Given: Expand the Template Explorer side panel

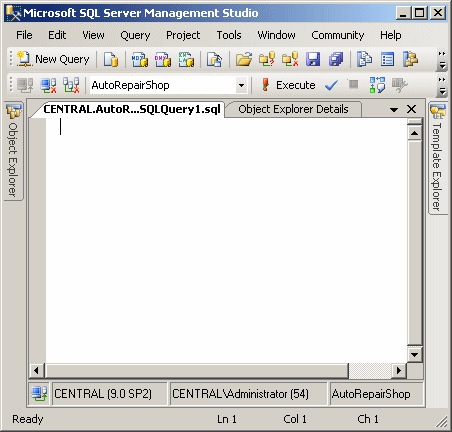Looking at the screenshot, I should [438, 158].
